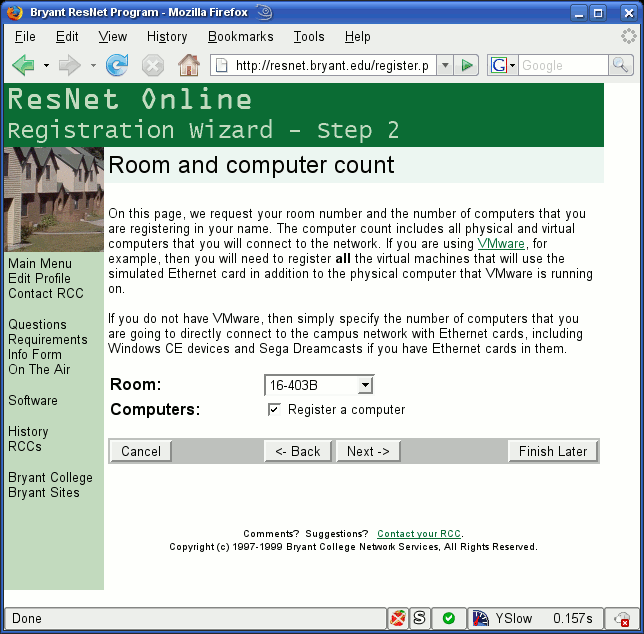Open the Bookmarks menu
This screenshot has height=634, width=644.
pyautogui.click(x=241, y=37)
